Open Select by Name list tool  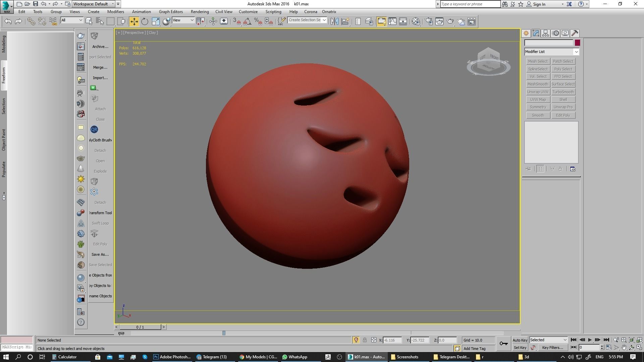pos(100,21)
